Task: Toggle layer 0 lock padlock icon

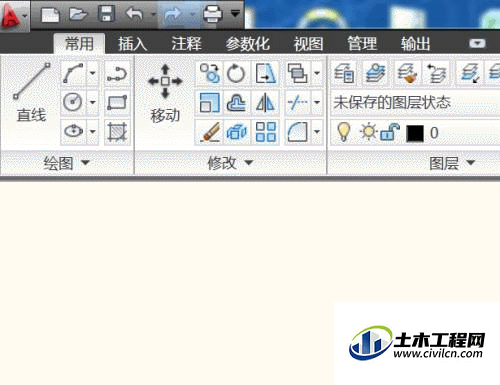Action: [390, 132]
